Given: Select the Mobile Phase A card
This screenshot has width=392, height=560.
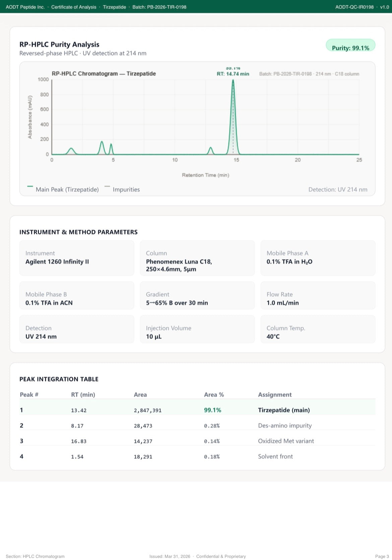Looking at the screenshot, I should coord(318,258).
